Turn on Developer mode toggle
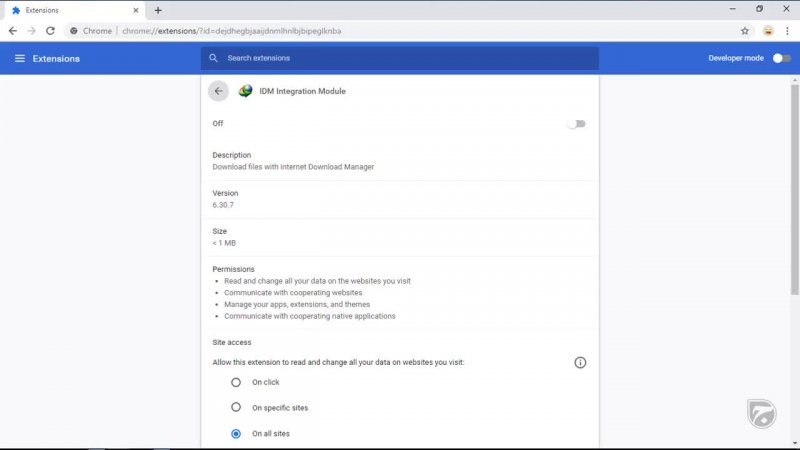Screen dimensions: 800x450 click(x=781, y=59)
